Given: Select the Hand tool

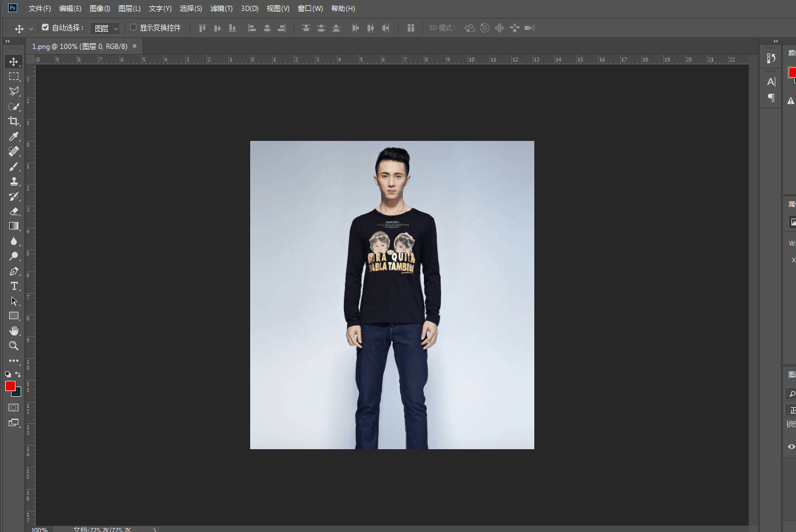Looking at the screenshot, I should click(14, 331).
